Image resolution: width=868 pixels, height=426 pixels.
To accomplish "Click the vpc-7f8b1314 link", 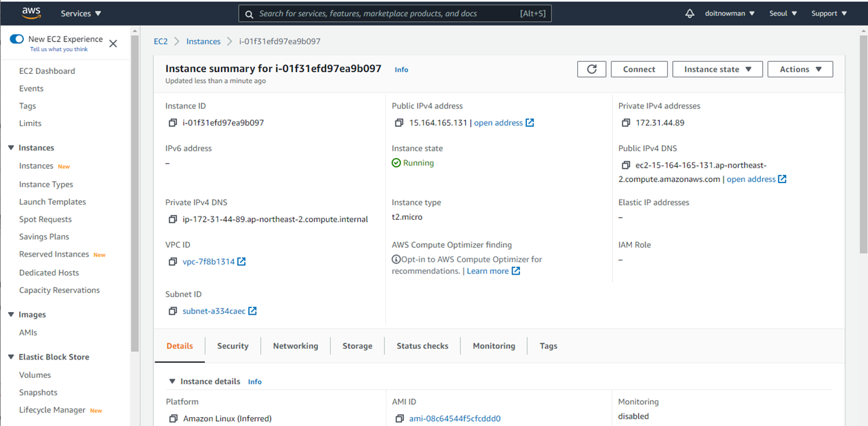I will [208, 262].
